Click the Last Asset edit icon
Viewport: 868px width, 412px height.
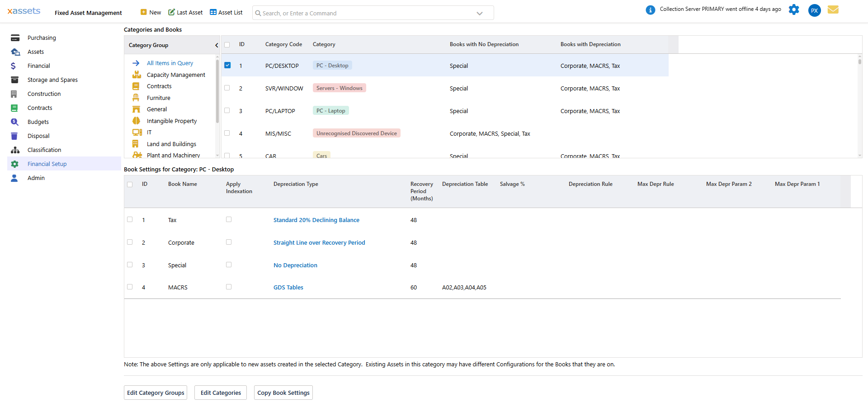(x=171, y=12)
